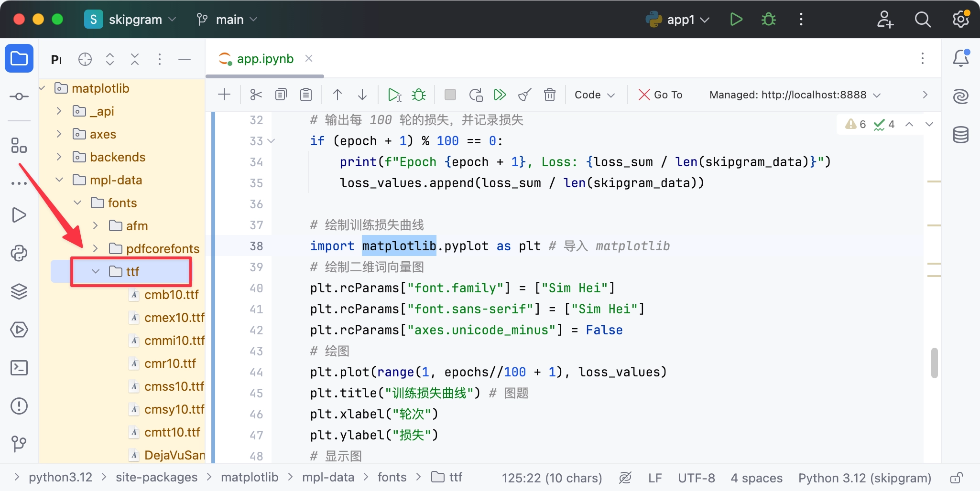Open main branch dropdown
980x491 pixels.
[x=227, y=19]
